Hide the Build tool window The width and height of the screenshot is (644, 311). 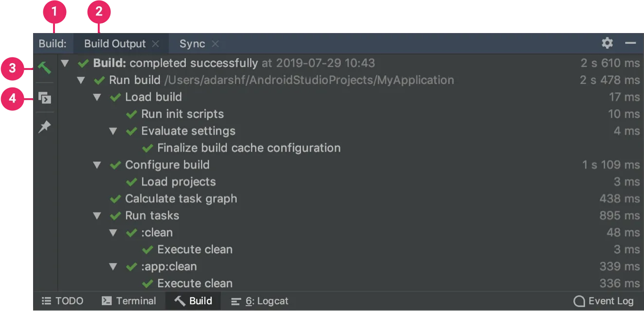(x=630, y=43)
